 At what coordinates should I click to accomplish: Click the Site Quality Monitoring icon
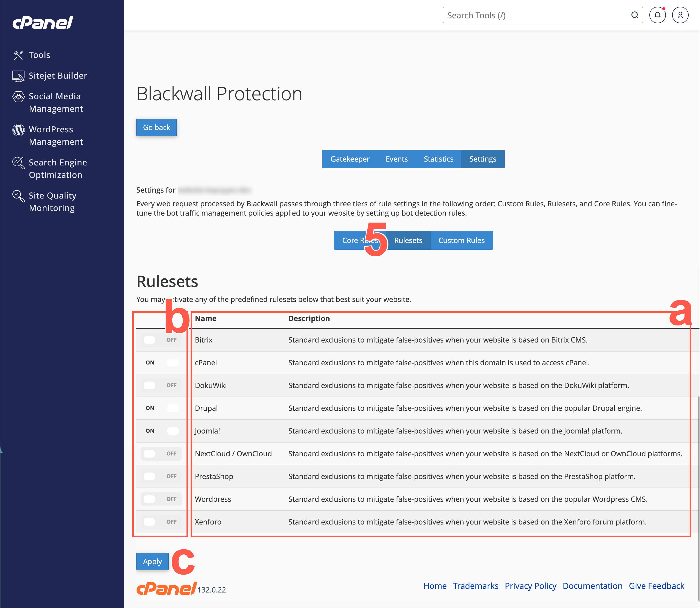(18, 196)
